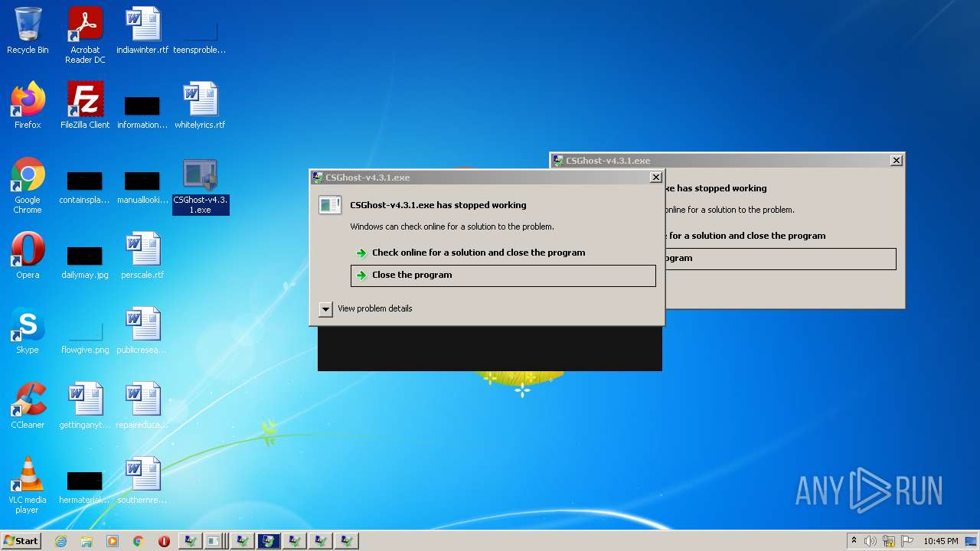Launch CCleaner from the desktop
980x551 pixels.
28,406
